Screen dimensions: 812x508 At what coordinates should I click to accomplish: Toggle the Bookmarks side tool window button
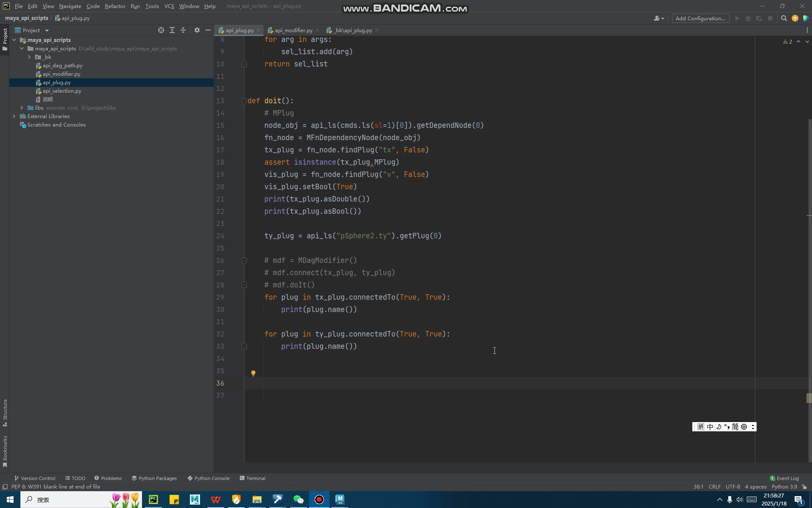coord(5,451)
